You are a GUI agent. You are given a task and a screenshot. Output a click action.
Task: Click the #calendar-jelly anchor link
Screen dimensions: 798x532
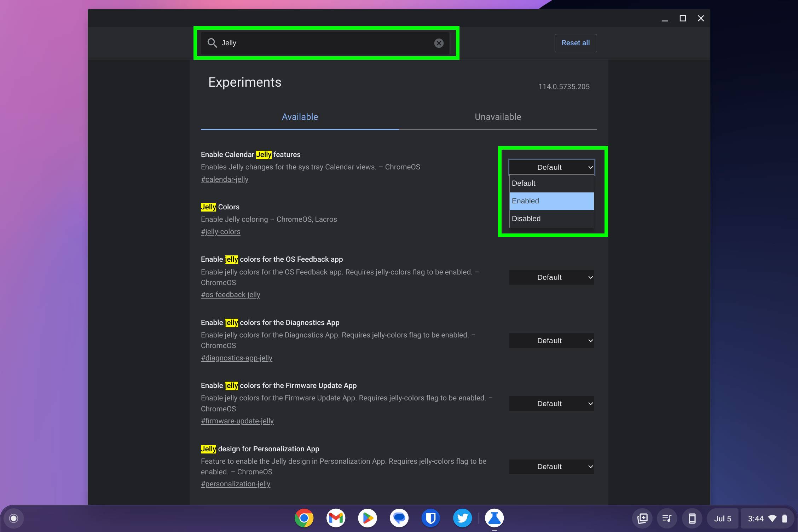[224, 179]
